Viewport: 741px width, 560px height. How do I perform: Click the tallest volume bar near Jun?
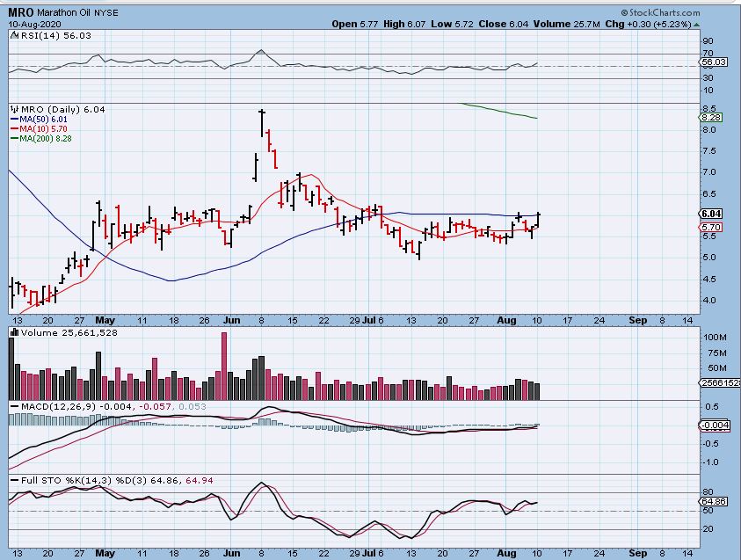224,367
